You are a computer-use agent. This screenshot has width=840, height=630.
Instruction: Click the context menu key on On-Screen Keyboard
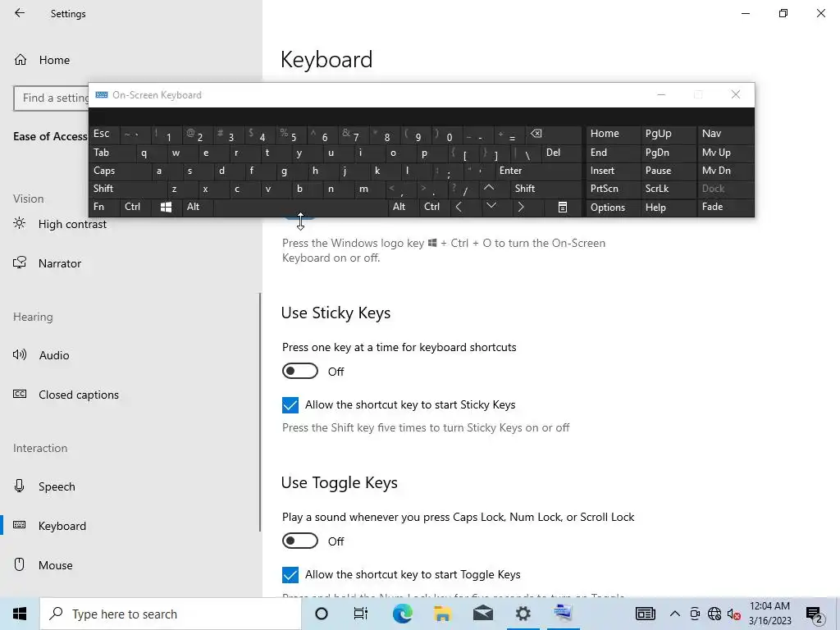(563, 208)
